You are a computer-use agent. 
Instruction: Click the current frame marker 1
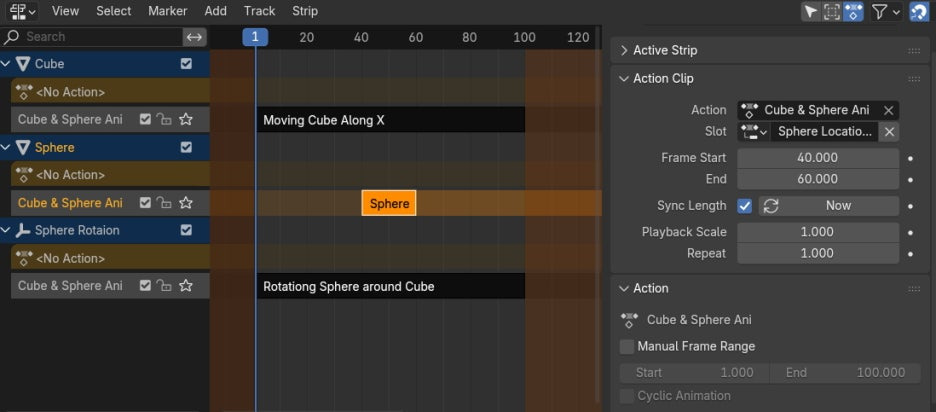[x=255, y=37]
